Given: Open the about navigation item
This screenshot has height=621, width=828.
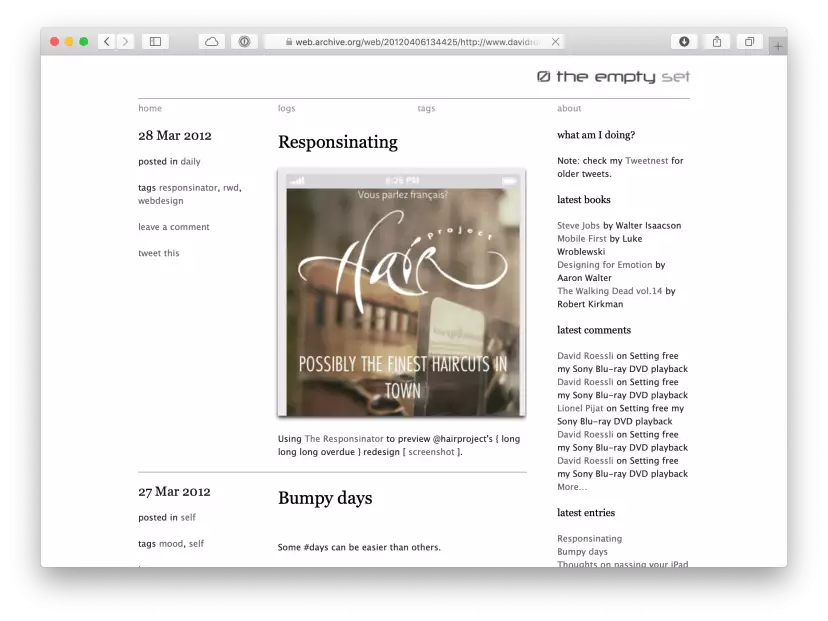Looking at the screenshot, I should [569, 108].
